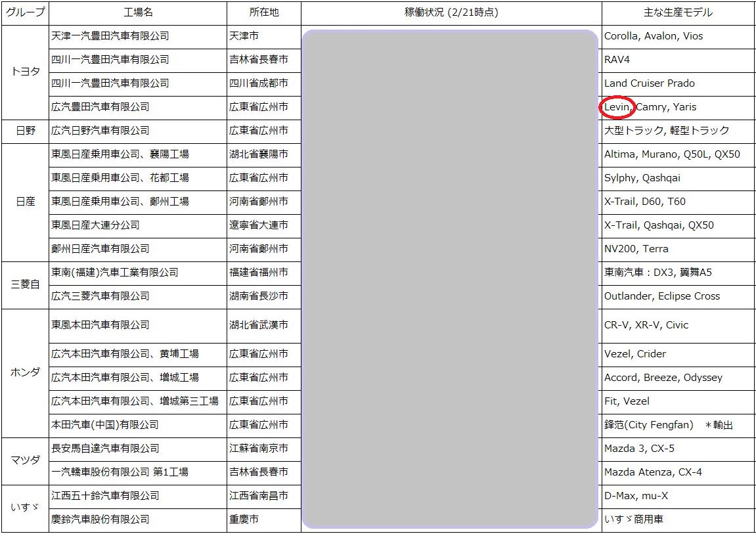This screenshot has width=756, height=534.
Task: Click 東風日産乗用車公司、襄陽工場 cell
Action: tap(138, 155)
